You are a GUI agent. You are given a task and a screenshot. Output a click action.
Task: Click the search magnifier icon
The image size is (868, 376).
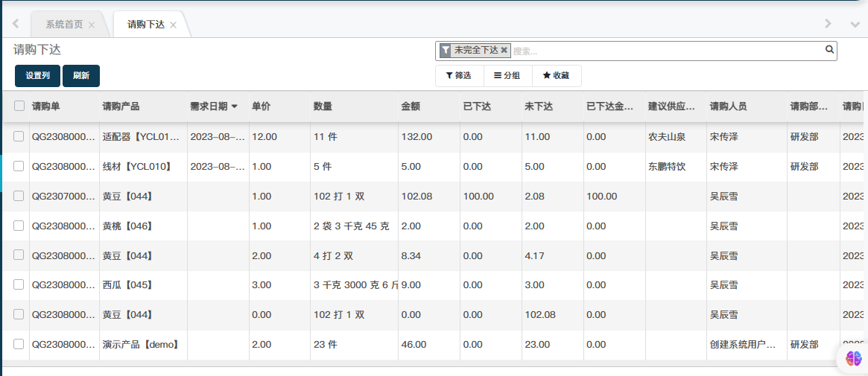(829, 51)
